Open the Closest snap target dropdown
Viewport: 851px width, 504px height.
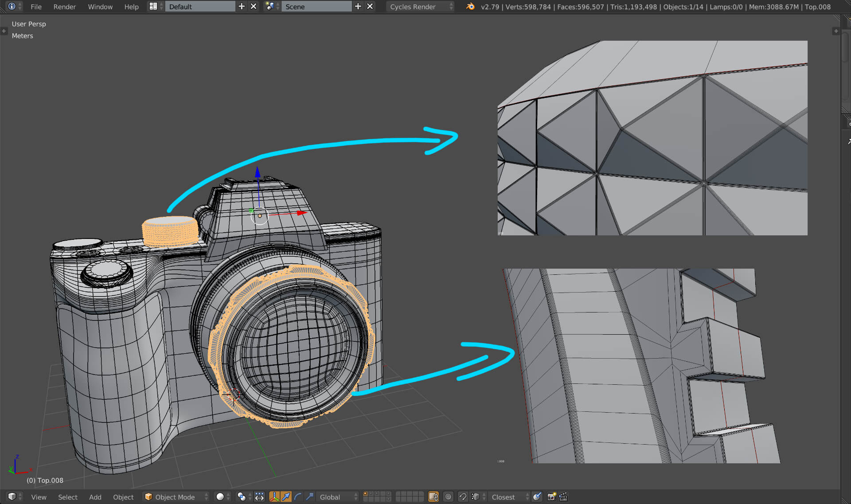pos(509,497)
